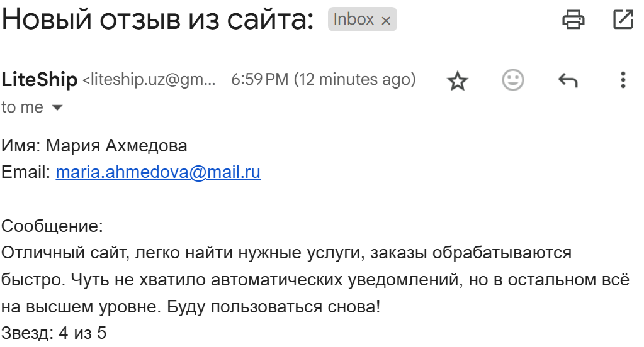
Task: Click the 'Звезд: 4 из 5' rating line
Action: click(x=54, y=333)
